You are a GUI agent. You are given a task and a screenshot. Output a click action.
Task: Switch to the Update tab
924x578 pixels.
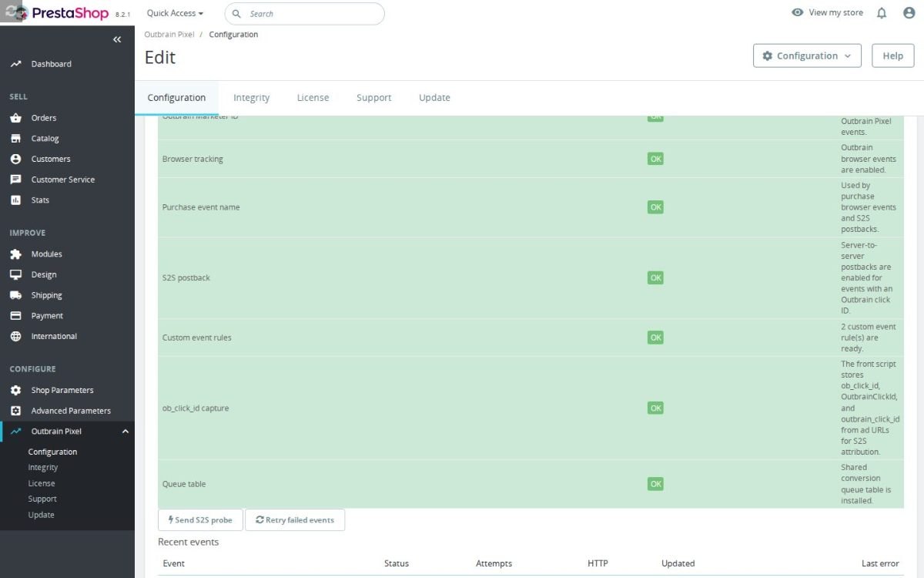coord(434,98)
